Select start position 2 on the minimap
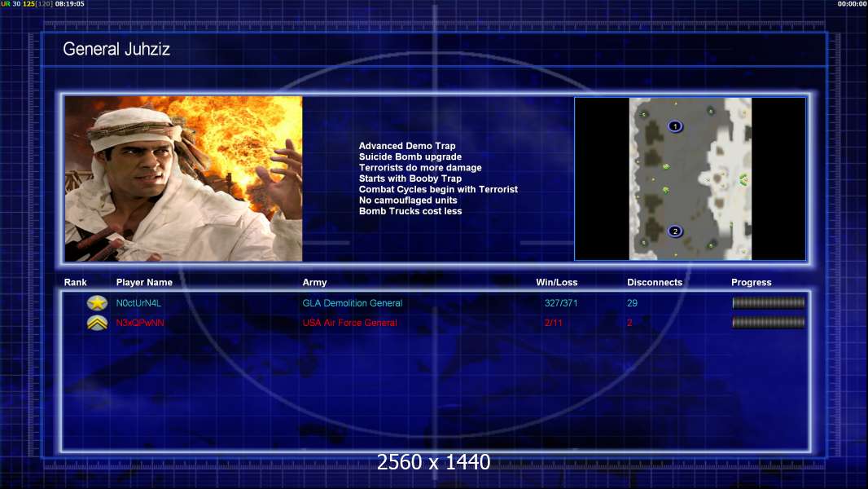Image resolution: width=868 pixels, height=489 pixels. [x=674, y=231]
